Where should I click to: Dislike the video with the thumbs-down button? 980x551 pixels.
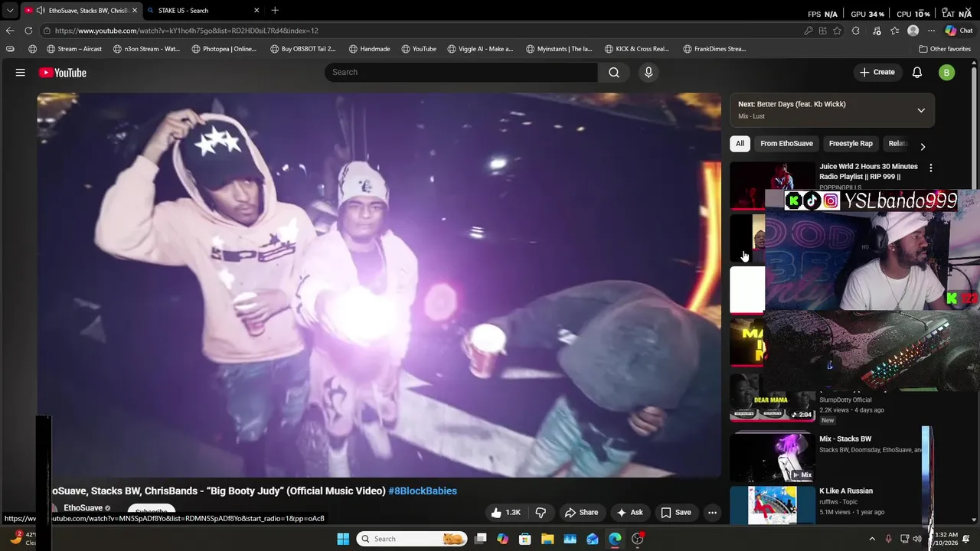541,513
